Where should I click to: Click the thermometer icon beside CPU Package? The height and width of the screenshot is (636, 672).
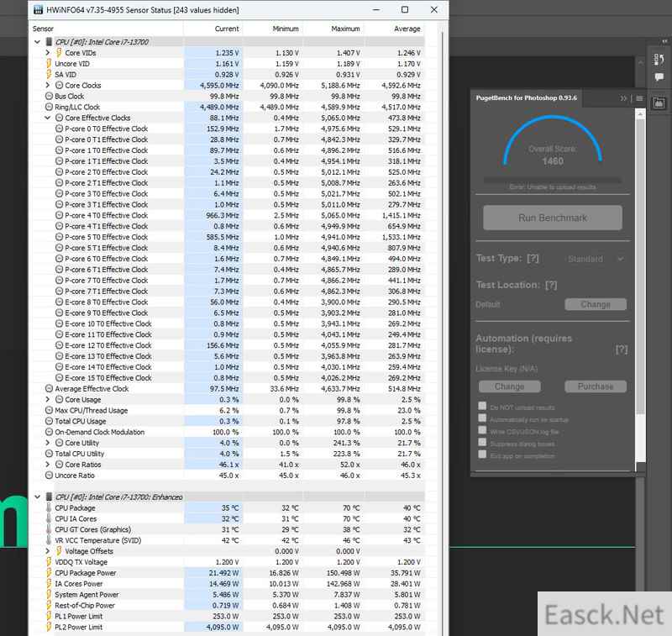(49, 507)
